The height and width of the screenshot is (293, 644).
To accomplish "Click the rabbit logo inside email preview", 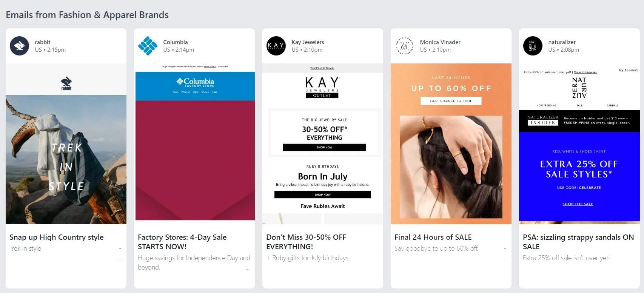I will [x=66, y=83].
